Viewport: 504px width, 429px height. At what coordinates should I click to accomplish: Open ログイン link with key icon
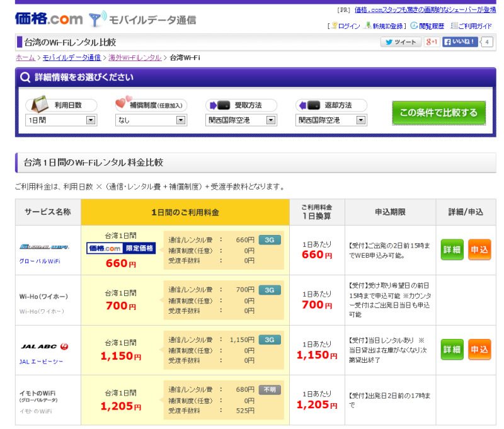click(345, 26)
